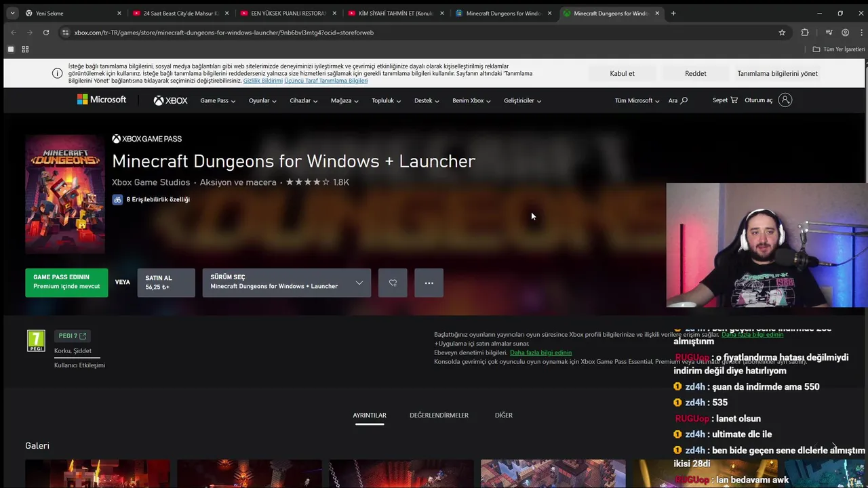Switch to the Ayrıntılar tab
This screenshot has width=868, height=488.
[370, 415]
